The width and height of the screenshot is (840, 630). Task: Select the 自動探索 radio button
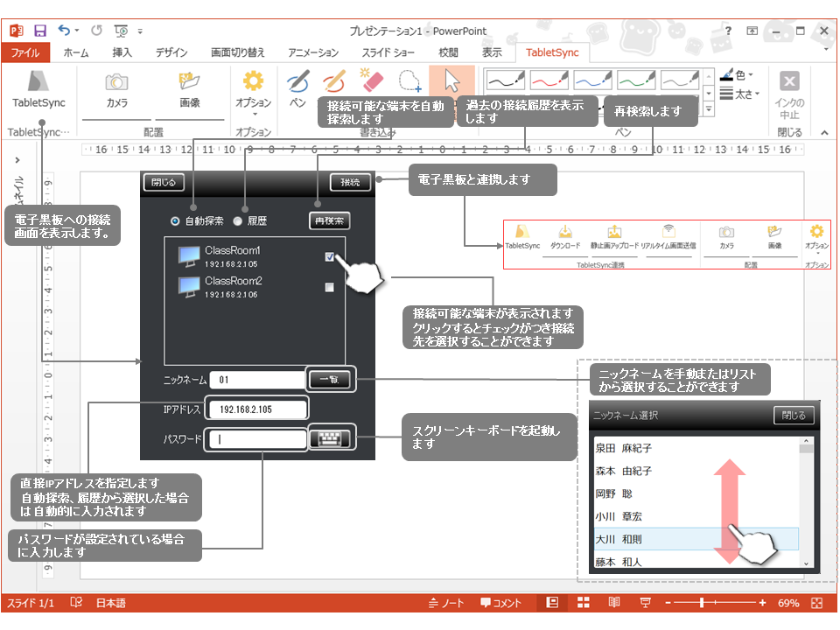176,220
